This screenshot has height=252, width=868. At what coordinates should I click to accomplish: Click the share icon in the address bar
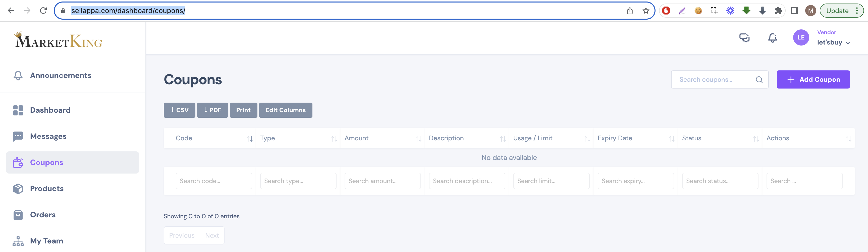point(630,11)
